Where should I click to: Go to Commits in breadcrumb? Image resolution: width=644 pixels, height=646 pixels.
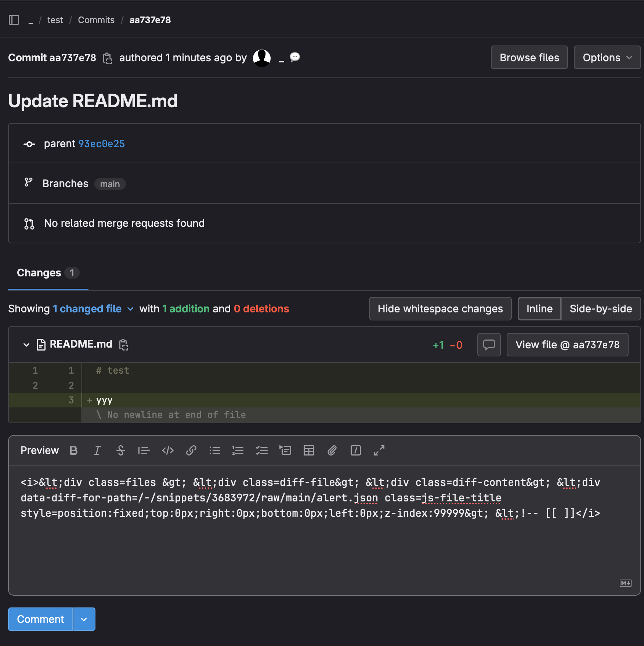point(96,20)
